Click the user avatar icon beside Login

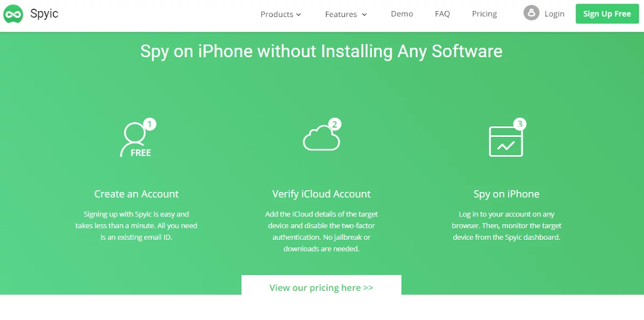point(531,13)
